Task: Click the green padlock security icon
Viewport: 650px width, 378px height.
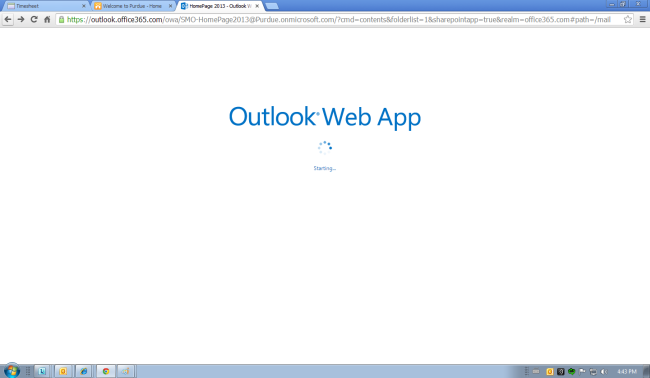Action: point(61,19)
